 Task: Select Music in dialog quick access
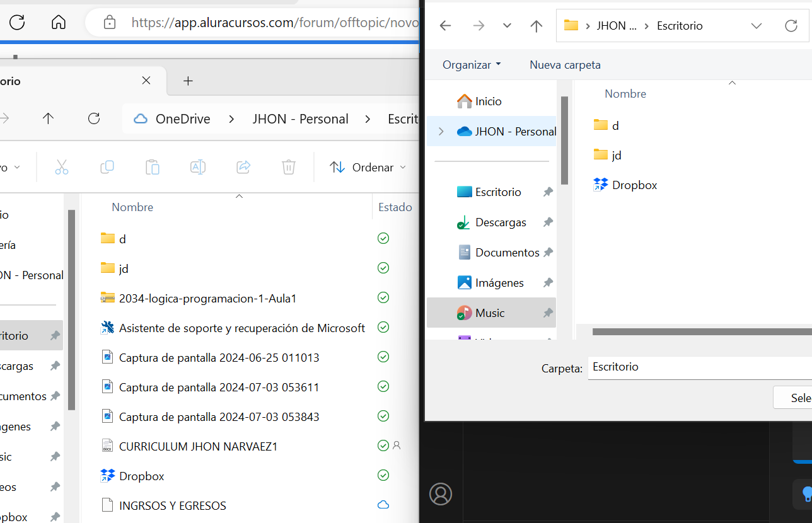pos(490,313)
